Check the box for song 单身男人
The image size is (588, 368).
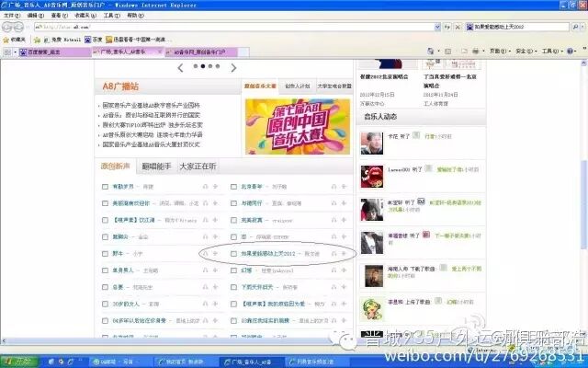pos(105,270)
